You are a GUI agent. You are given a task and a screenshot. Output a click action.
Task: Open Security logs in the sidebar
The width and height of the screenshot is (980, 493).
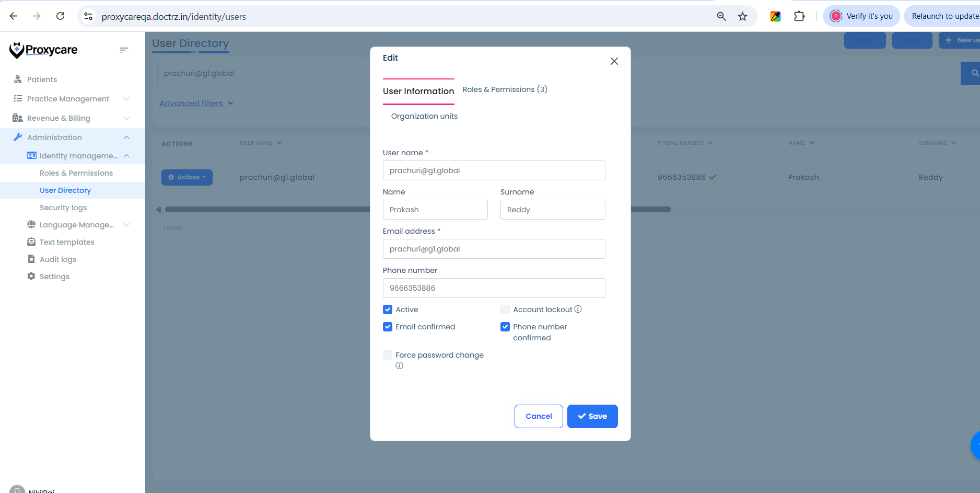(63, 208)
